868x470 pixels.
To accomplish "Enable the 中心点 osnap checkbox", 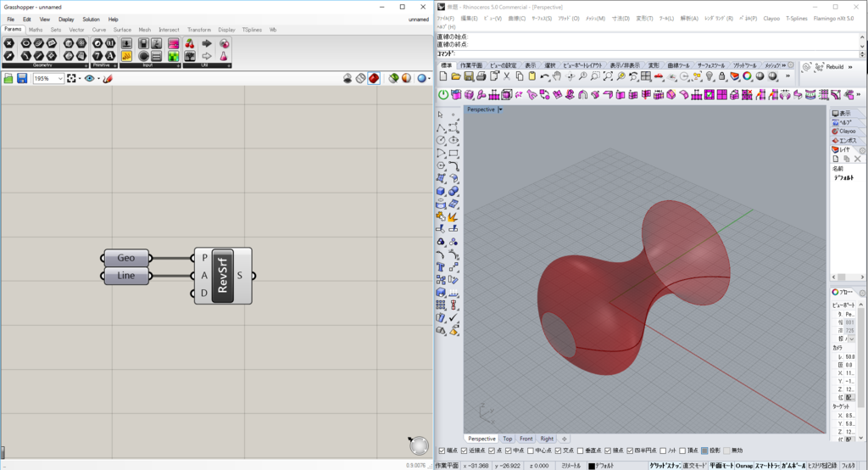I will [x=531, y=450].
